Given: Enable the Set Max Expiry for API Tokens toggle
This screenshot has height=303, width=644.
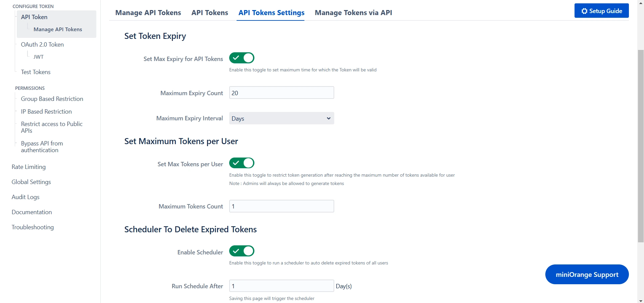Looking at the screenshot, I should click(241, 58).
